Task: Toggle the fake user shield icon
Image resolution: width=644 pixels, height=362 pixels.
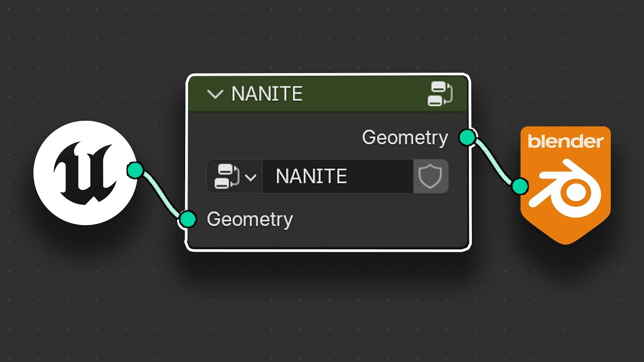Action: tap(431, 176)
